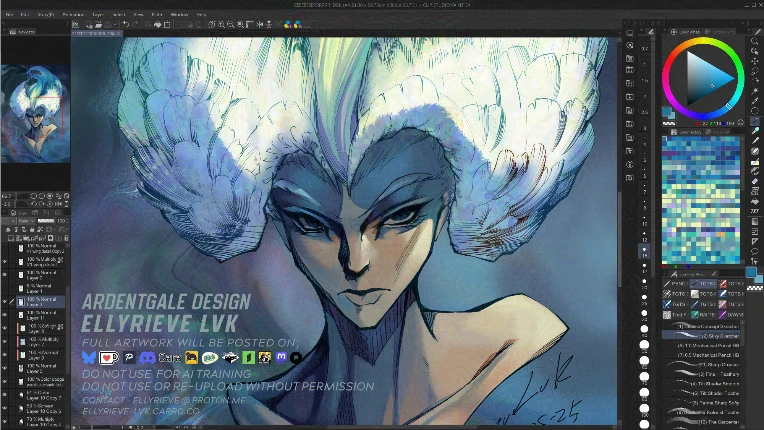Screen dimensions: 764x430
Task: Click the Open file folder icon
Action: 98,24
